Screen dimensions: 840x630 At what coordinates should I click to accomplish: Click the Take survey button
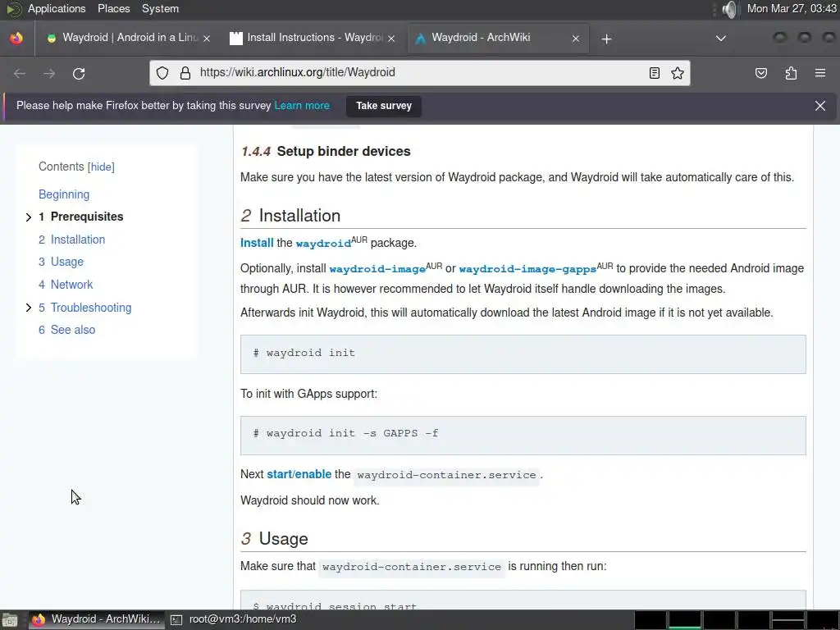pos(384,106)
